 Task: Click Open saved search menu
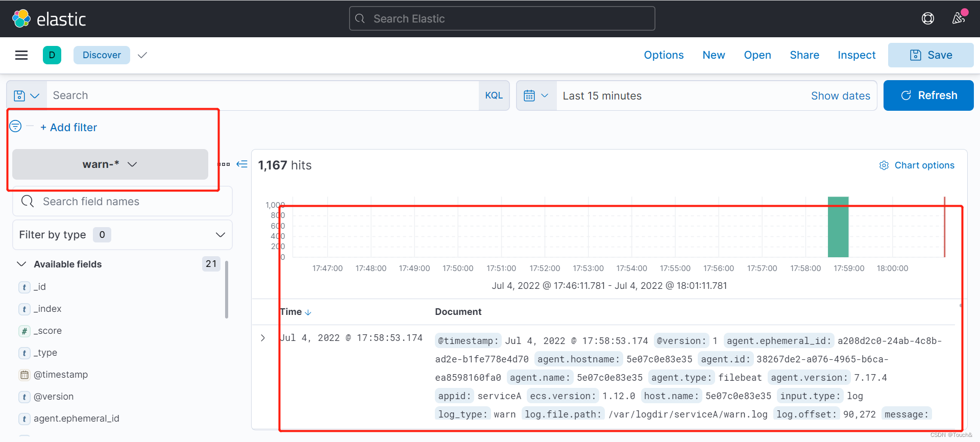pyautogui.click(x=757, y=55)
